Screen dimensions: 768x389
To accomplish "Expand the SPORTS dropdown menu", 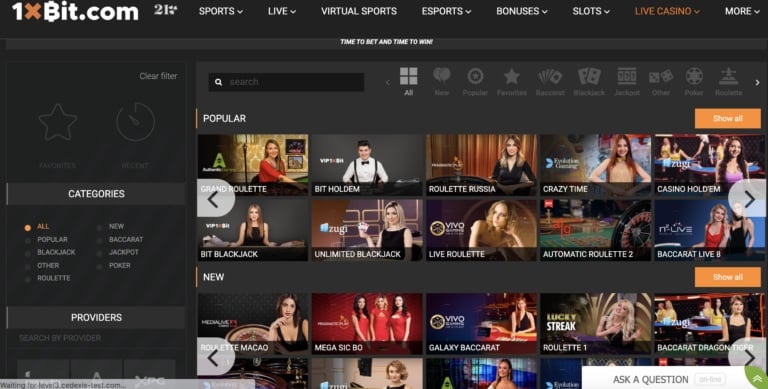I will tap(220, 11).
